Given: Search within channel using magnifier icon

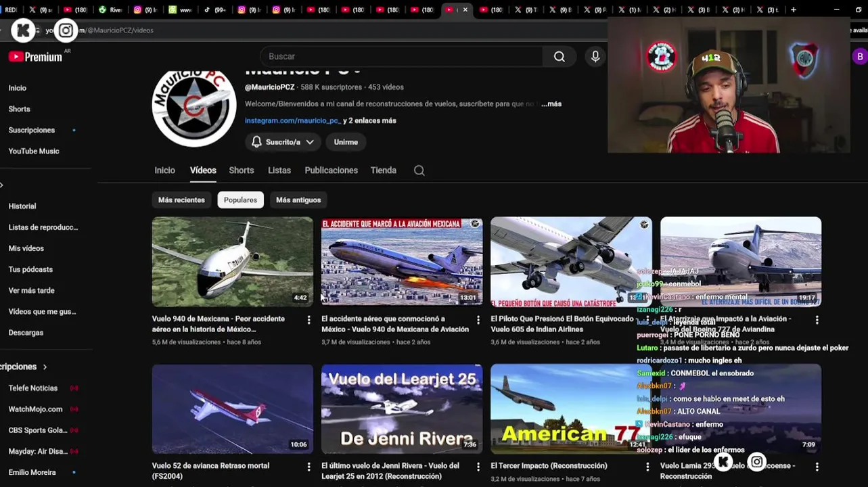Looking at the screenshot, I should click(x=419, y=170).
